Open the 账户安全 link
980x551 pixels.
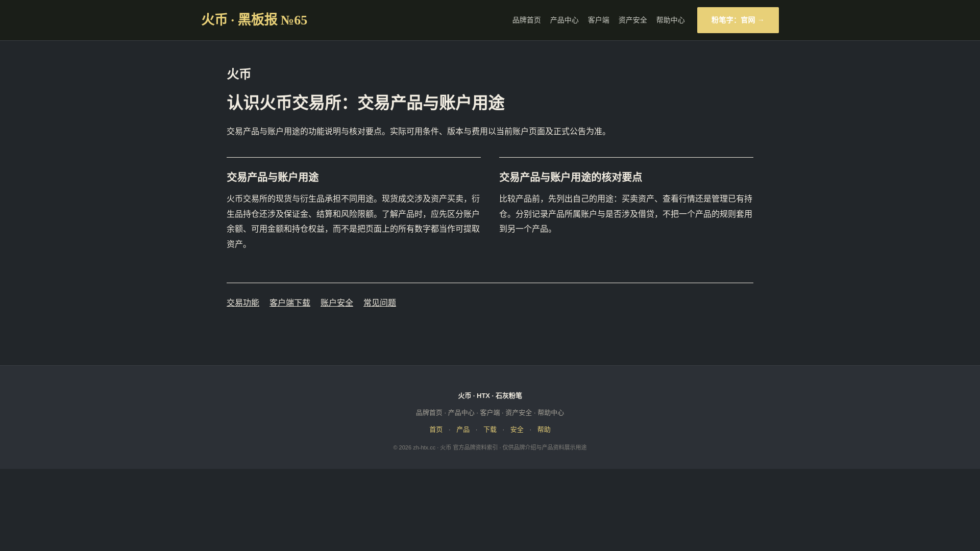(x=337, y=303)
